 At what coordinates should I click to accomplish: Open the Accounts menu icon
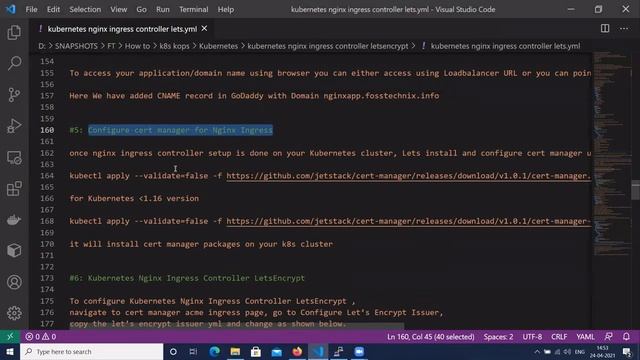(14, 282)
